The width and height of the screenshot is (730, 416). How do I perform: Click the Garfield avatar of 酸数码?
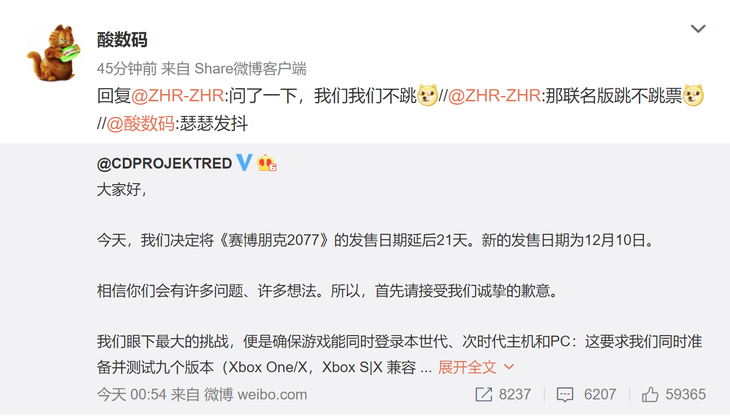[x=54, y=53]
